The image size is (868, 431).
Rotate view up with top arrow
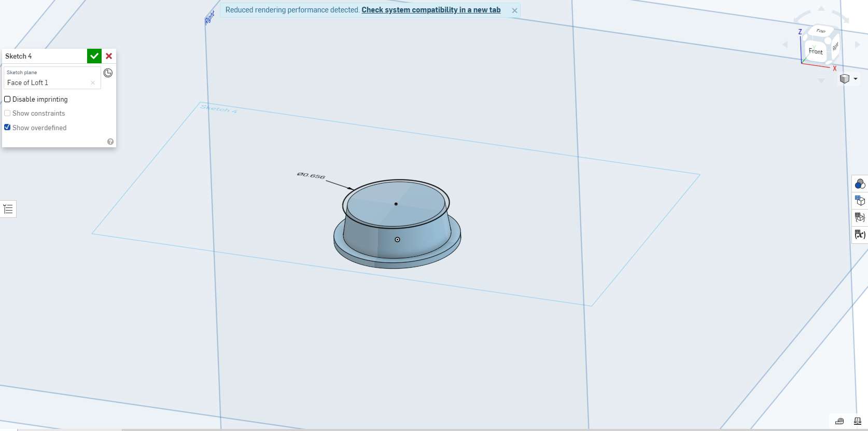pyautogui.click(x=821, y=8)
